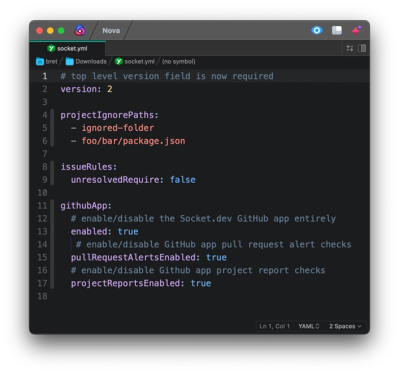Open the Downloads breadcrumb folder
Viewport: 400px width, 374px height.
point(86,61)
